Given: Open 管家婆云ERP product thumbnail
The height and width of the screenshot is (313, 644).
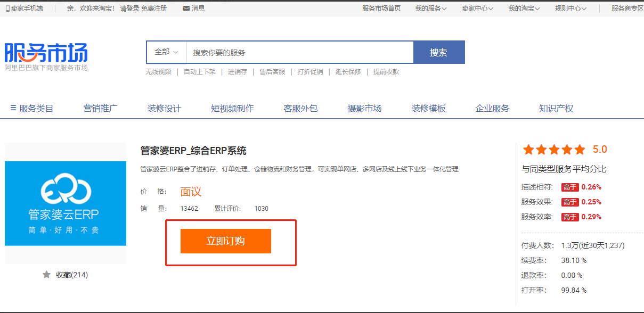Looking at the screenshot, I should 66,203.
